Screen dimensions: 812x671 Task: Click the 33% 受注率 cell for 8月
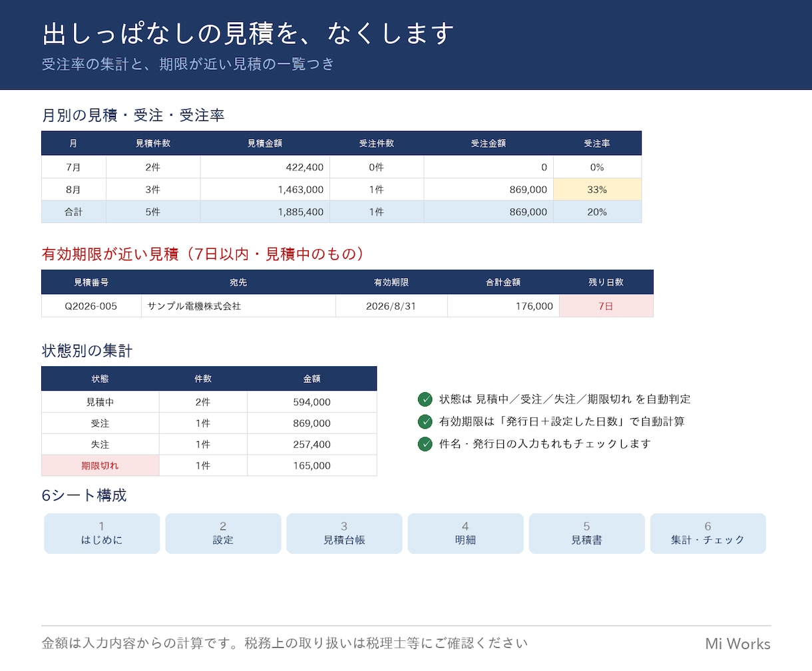(x=597, y=190)
